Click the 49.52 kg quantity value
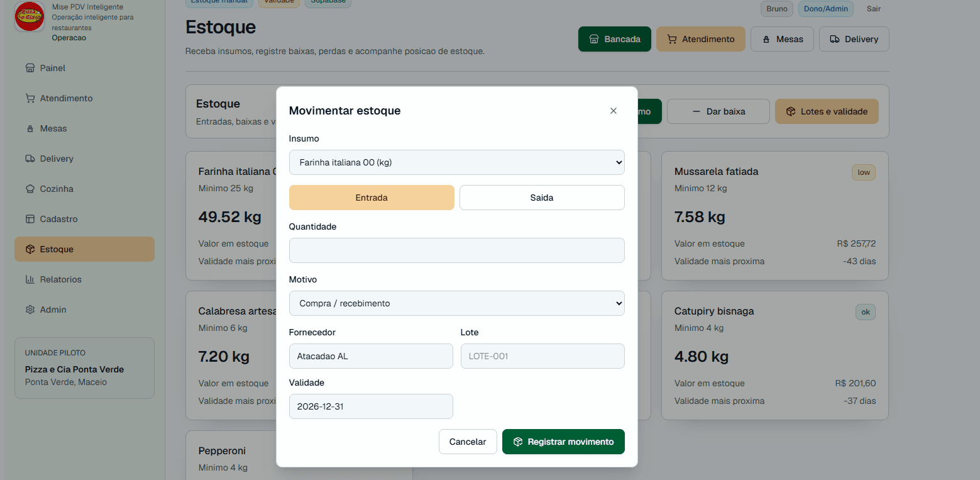Viewport: 980px width, 480px height. [229, 217]
